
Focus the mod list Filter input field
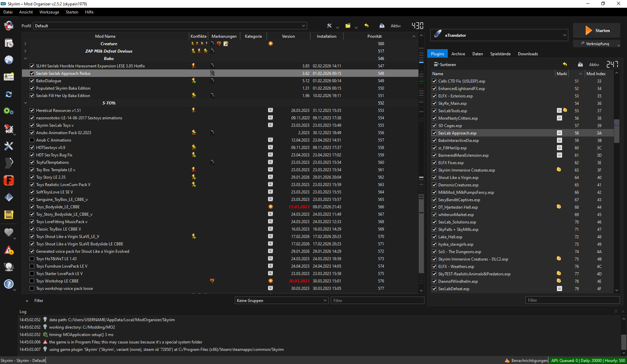(378, 301)
